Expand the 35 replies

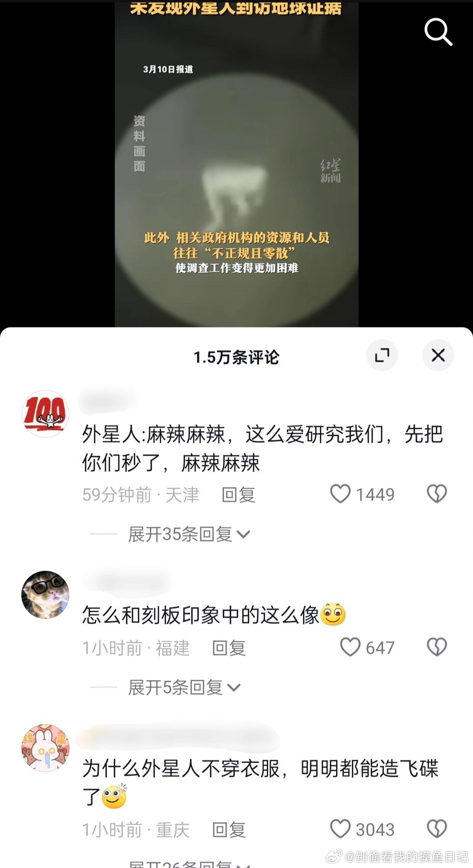[x=189, y=534]
